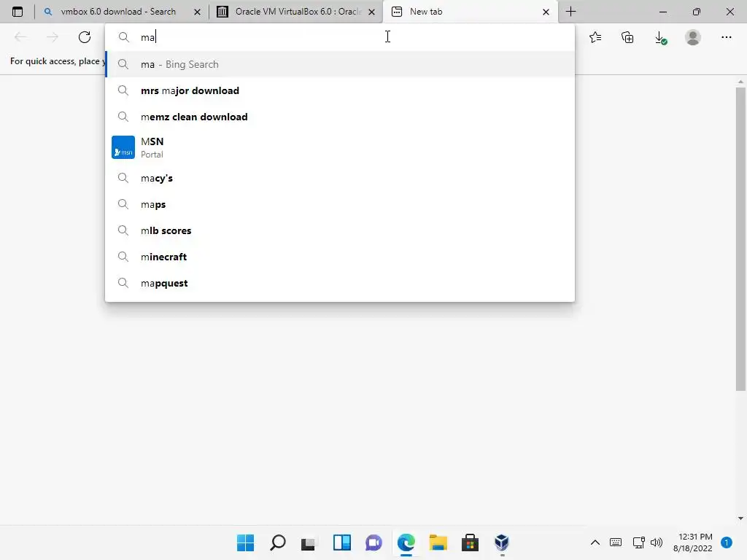The height and width of the screenshot is (560, 747).
Task: Close the vmbox 6.0 download tab
Action: coord(197,12)
